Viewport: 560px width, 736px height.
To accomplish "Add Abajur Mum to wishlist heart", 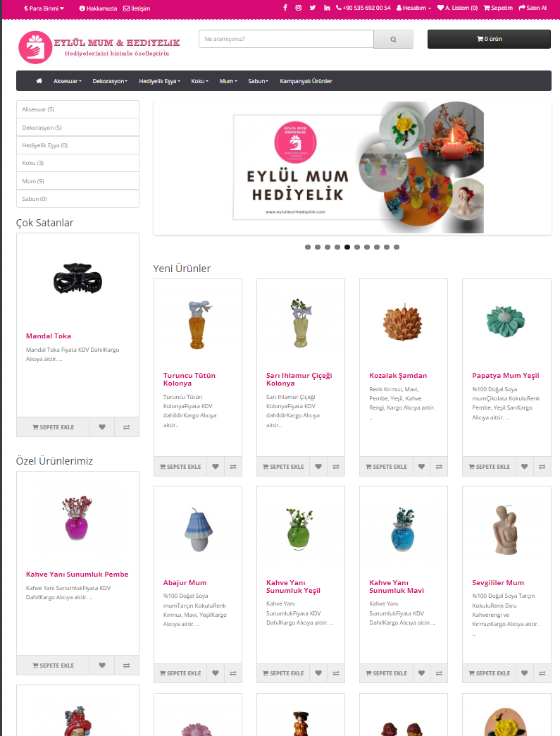I will coord(216,673).
